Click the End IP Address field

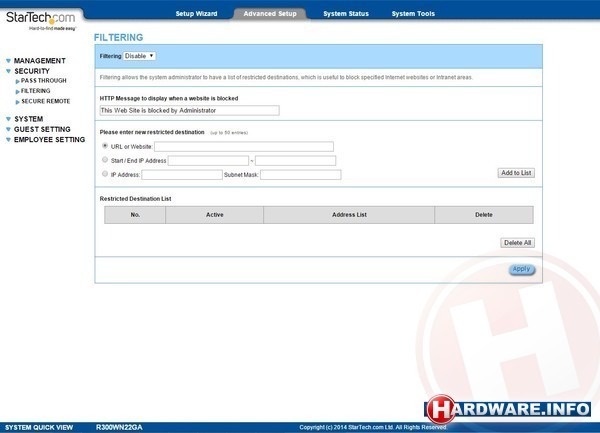(295, 161)
